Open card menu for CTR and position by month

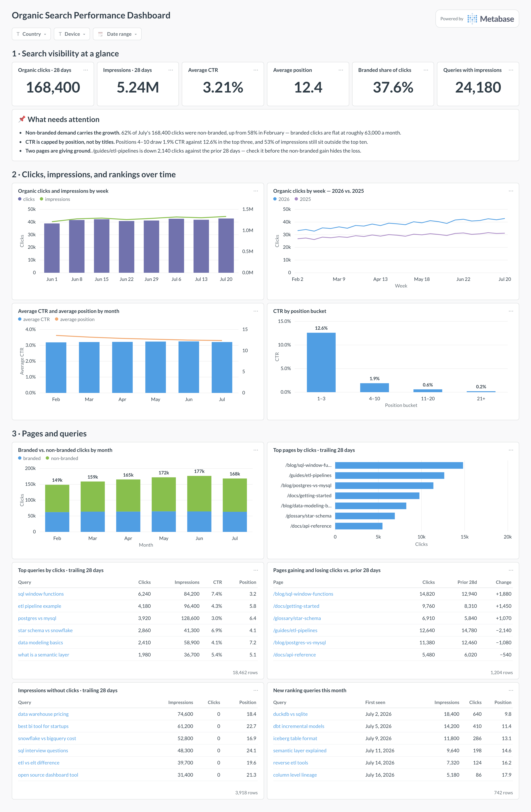tap(256, 311)
